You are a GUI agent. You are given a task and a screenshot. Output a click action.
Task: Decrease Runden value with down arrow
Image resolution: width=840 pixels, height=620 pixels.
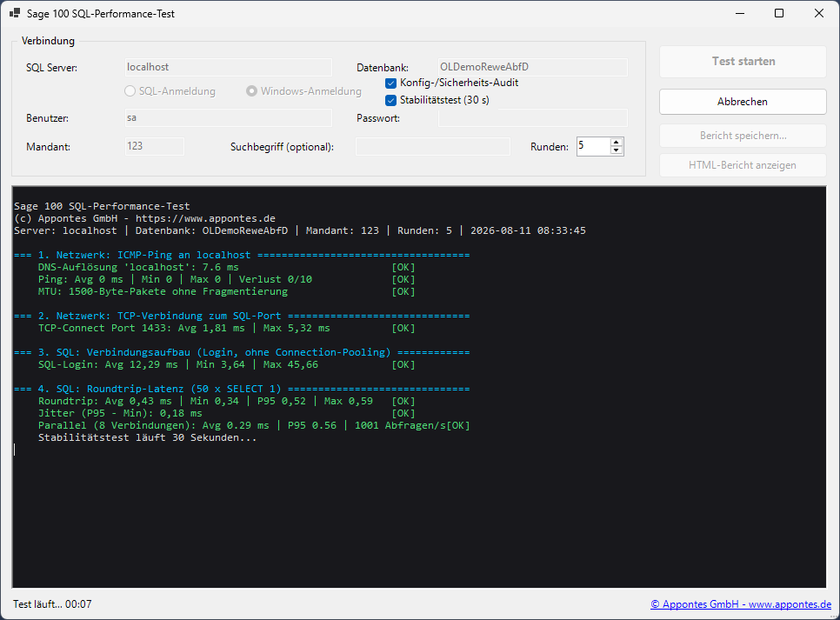pos(617,150)
